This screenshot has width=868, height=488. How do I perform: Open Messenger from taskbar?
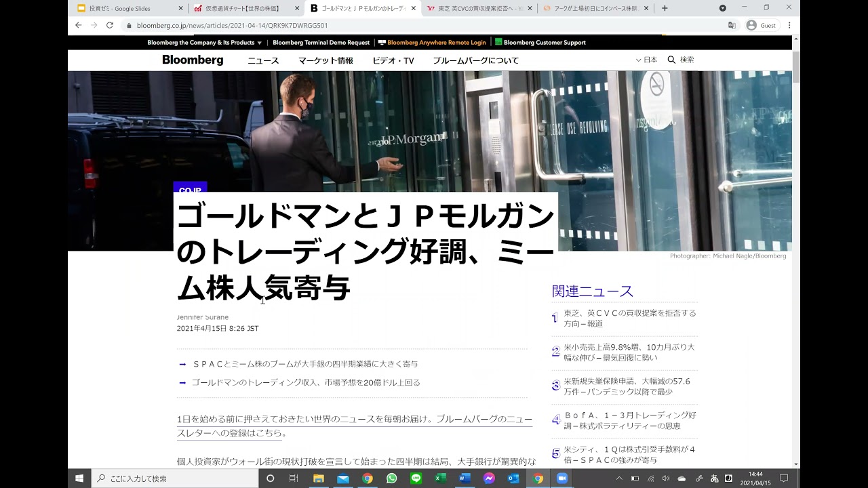point(489,478)
